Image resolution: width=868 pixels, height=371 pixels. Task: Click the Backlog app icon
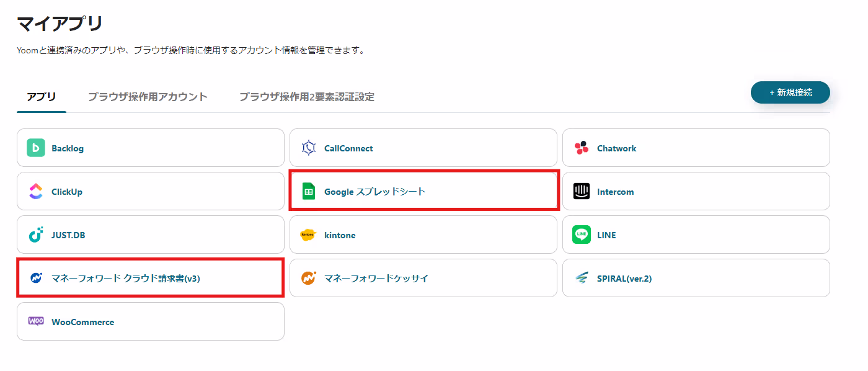coord(36,148)
